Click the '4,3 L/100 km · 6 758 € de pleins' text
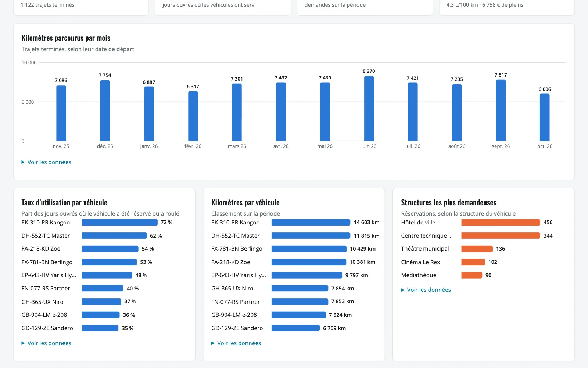 485,5
